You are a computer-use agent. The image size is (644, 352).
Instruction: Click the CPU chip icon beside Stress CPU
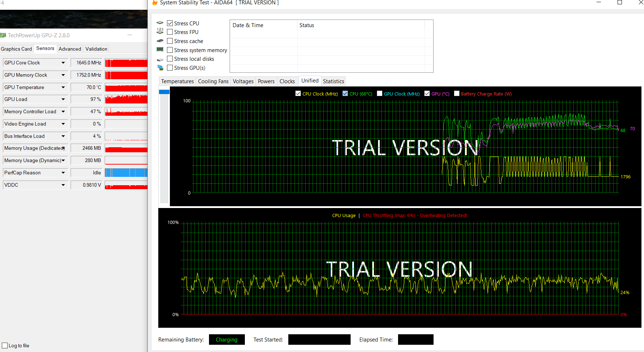point(160,23)
